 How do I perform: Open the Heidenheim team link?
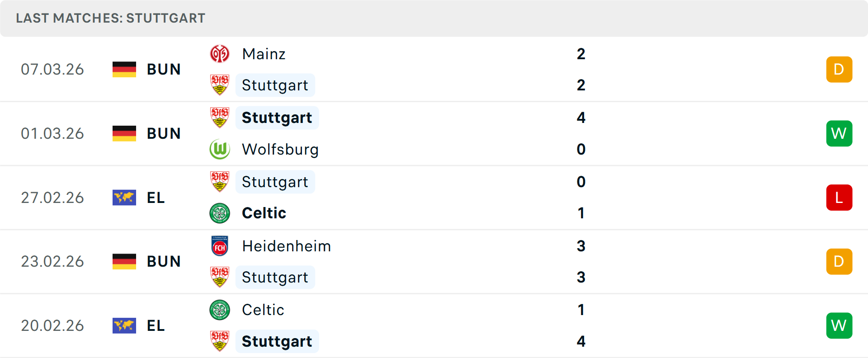[x=286, y=246]
